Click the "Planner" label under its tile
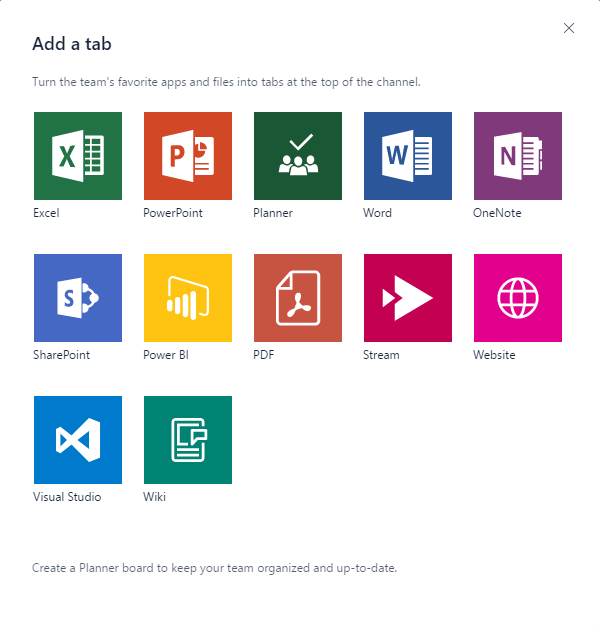Image resolution: width=600 pixels, height=626 pixels. click(273, 213)
